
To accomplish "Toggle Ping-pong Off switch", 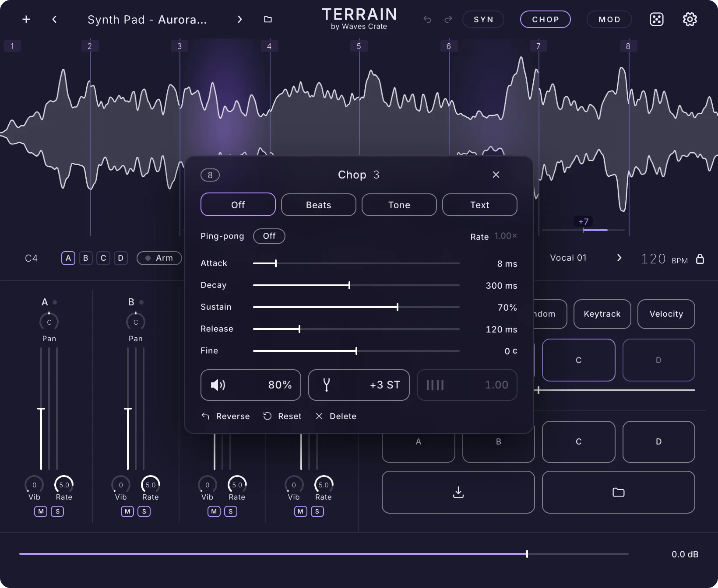I will (269, 236).
